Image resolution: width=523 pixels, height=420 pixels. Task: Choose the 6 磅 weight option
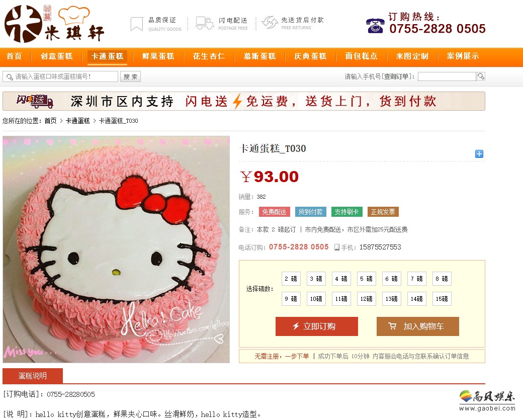[x=392, y=279]
